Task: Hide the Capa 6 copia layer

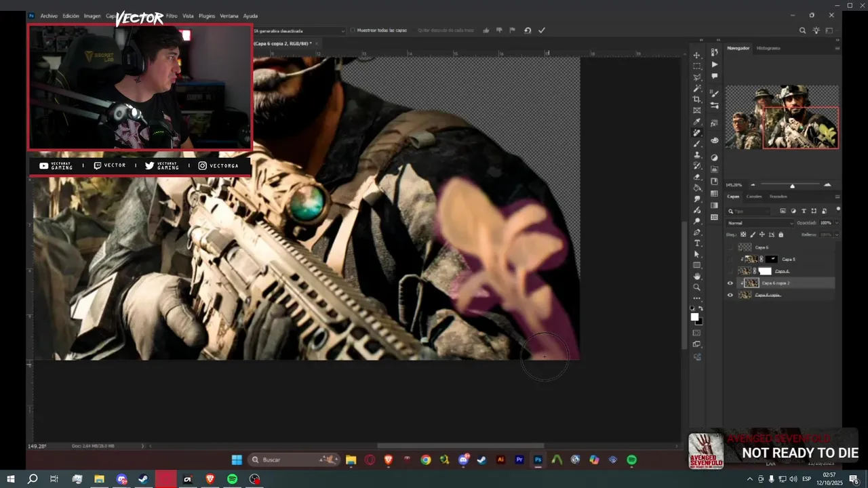Action: click(x=730, y=295)
